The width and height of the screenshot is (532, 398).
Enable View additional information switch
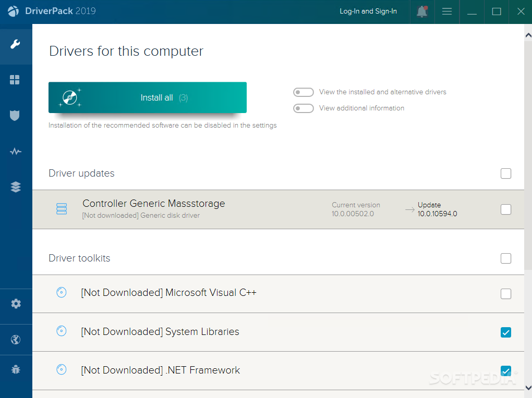(303, 108)
